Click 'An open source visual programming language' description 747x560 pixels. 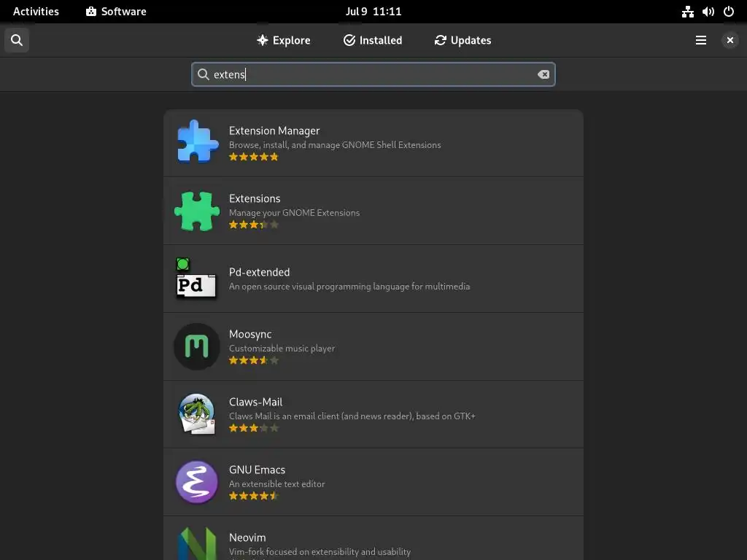[x=349, y=286]
